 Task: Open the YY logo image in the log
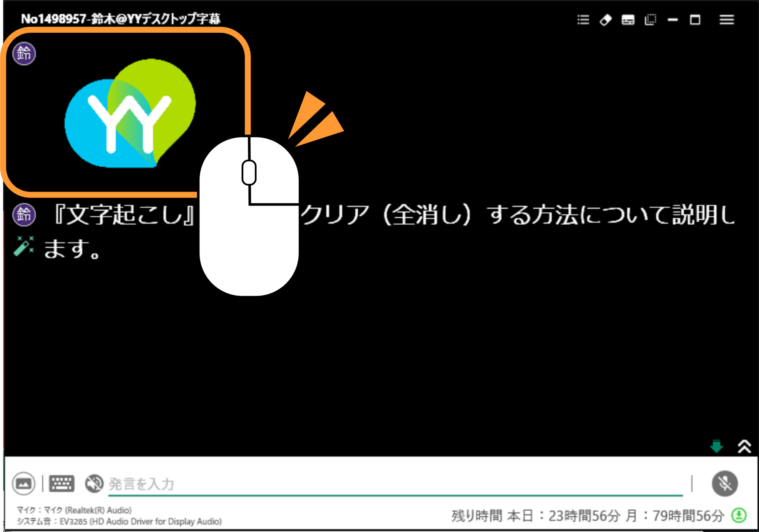click(130, 113)
